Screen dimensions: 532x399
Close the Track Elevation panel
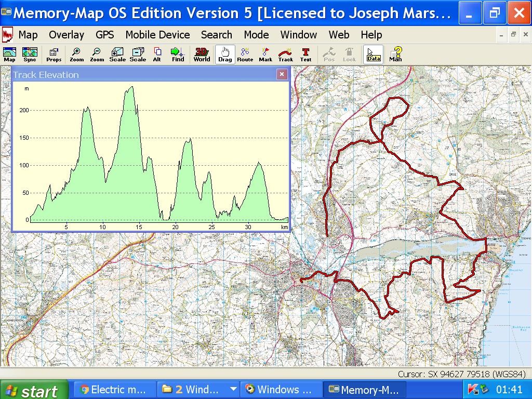tap(282, 74)
